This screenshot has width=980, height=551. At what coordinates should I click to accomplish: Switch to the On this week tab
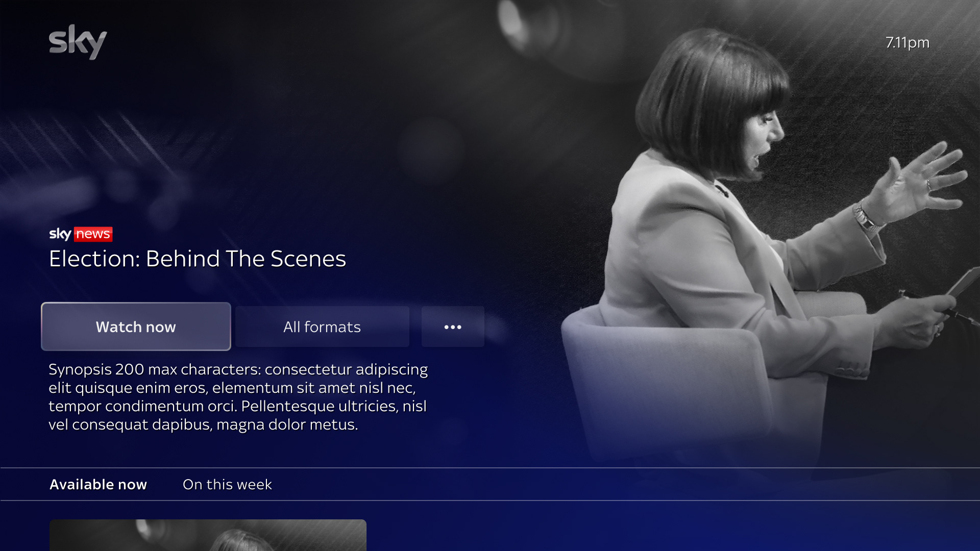click(227, 484)
